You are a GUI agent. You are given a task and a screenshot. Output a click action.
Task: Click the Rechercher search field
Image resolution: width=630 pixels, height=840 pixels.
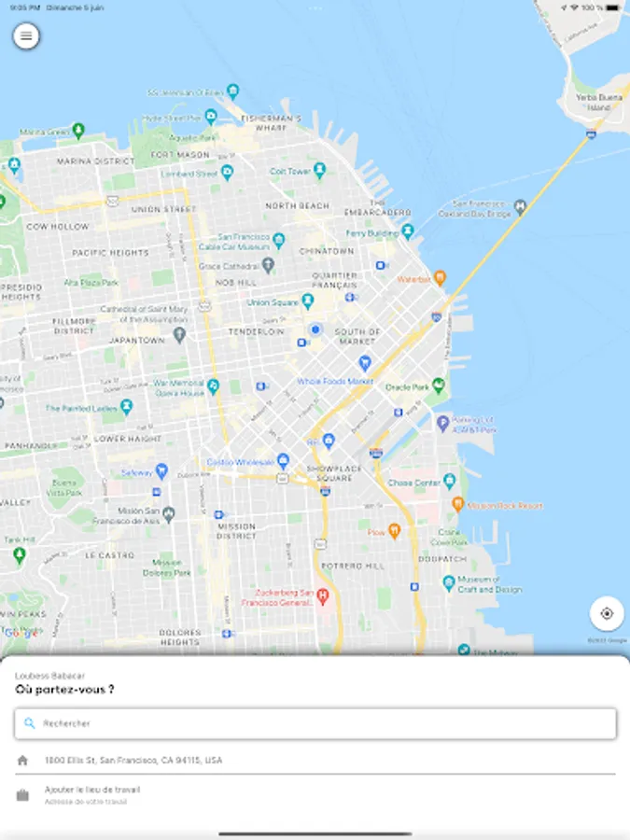[315, 723]
